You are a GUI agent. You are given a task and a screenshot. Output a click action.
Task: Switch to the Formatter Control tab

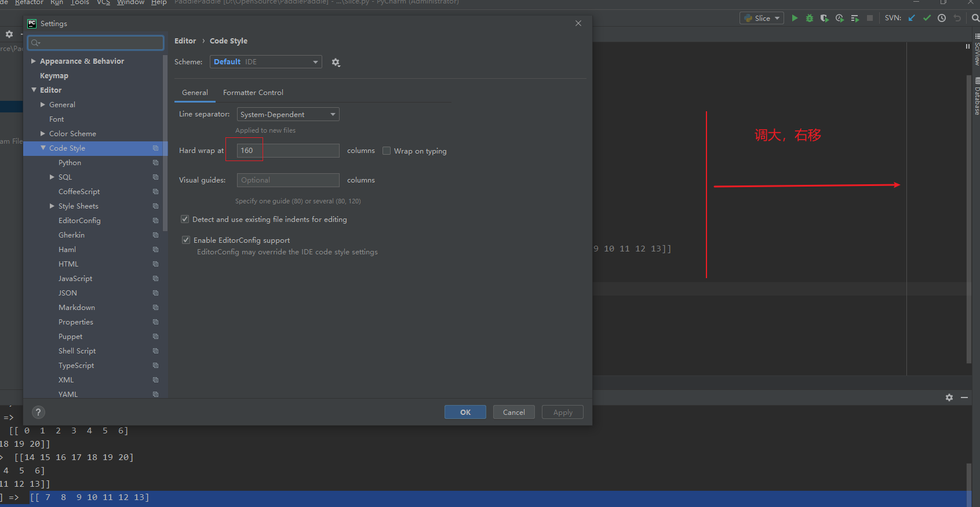point(253,93)
